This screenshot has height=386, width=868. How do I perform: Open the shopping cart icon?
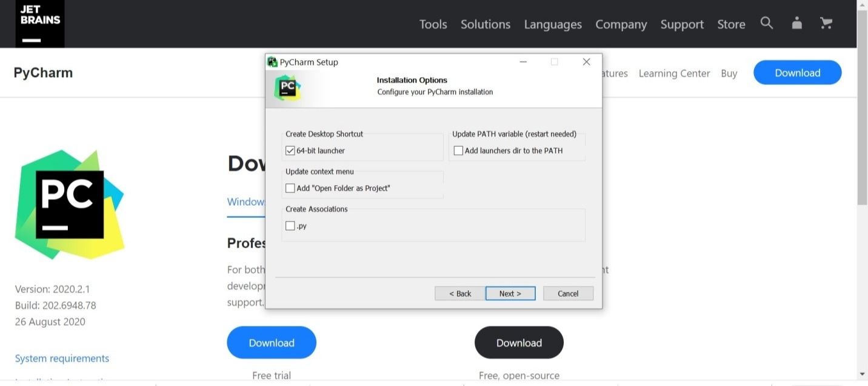coord(826,23)
